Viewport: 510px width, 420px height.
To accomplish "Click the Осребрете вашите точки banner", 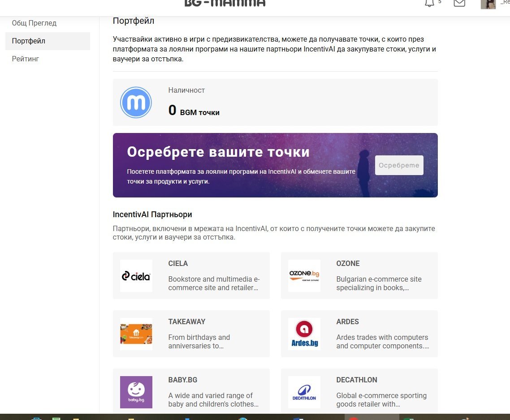I will click(x=242, y=165).
